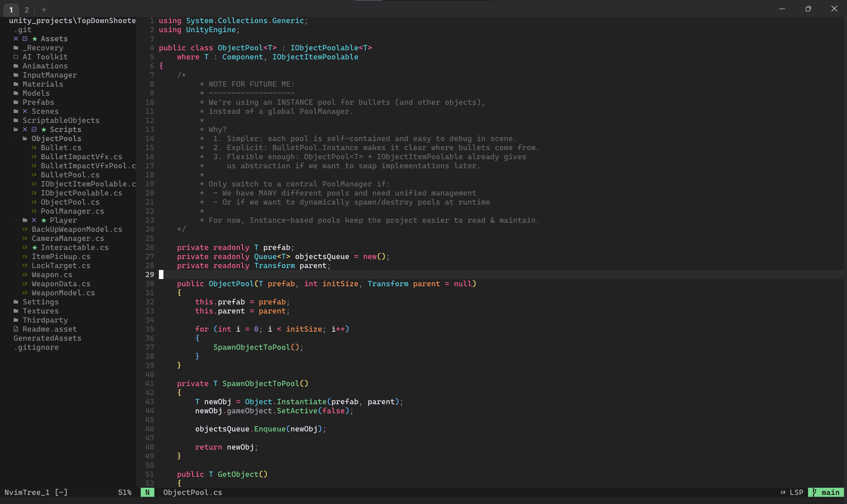Click the folder icon beside _Recovery
Image resolution: width=847 pixels, height=504 pixels.
[x=16, y=48]
